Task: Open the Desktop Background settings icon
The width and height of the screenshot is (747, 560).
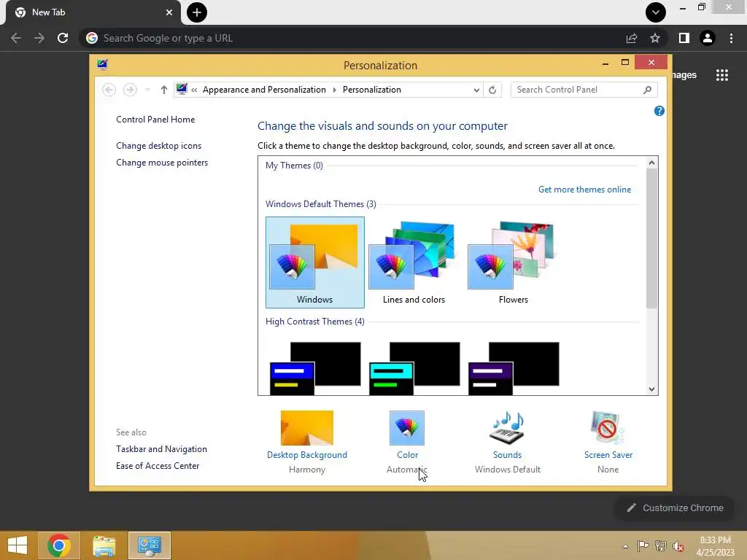Action: pyautogui.click(x=307, y=427)
